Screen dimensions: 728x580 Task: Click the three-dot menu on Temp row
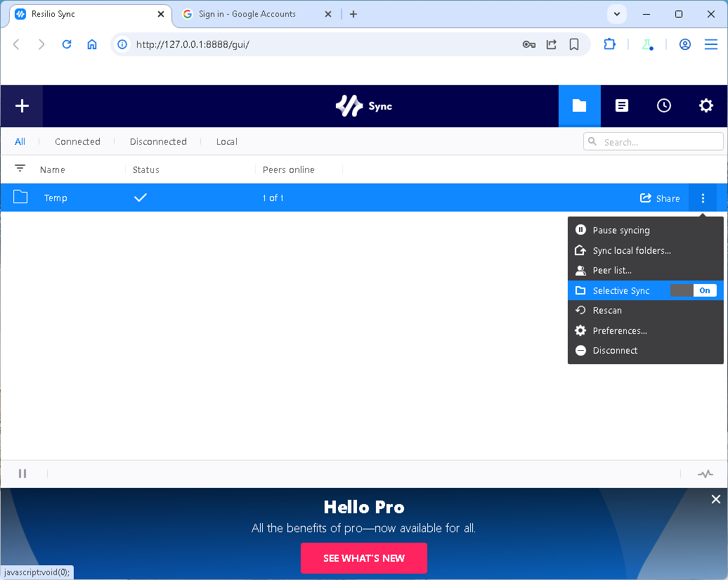click(703, 198)
